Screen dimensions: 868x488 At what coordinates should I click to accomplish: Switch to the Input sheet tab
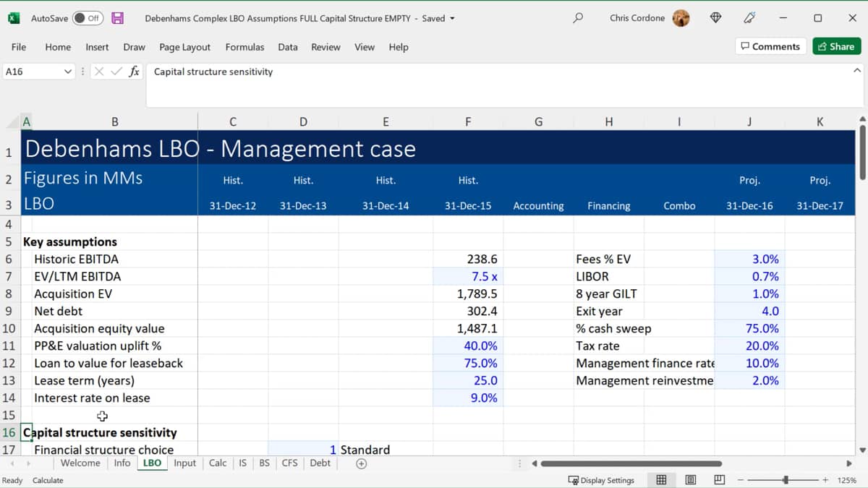(184, 463)
